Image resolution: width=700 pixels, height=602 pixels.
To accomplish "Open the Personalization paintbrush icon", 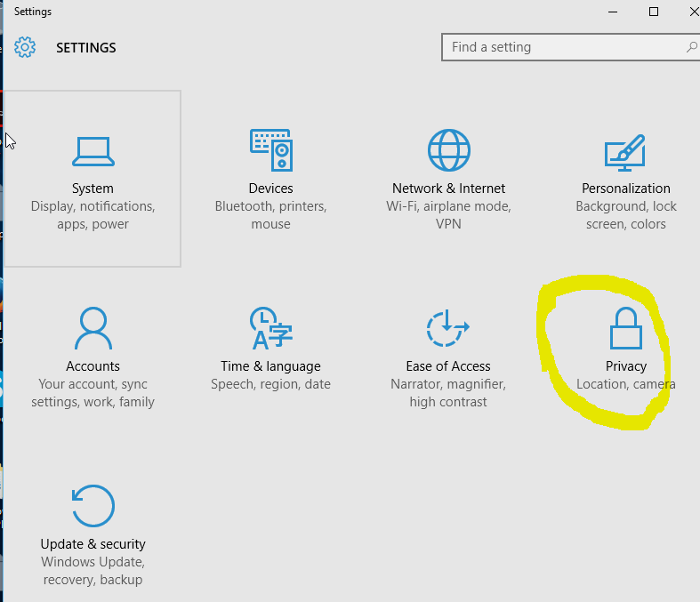I will [625, 153].
